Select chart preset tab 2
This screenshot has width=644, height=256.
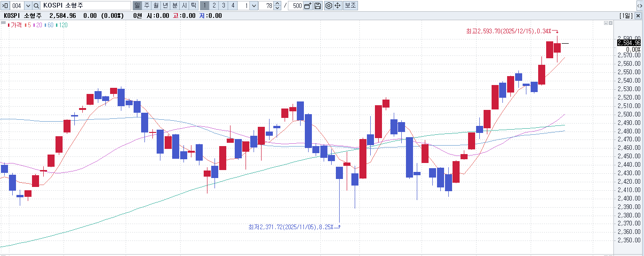[214, 6]
